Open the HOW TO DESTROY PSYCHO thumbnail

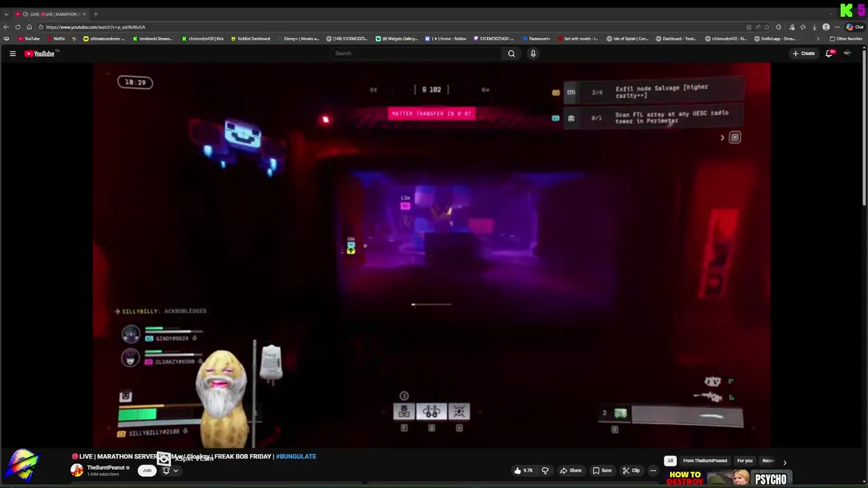coord(728,479)
